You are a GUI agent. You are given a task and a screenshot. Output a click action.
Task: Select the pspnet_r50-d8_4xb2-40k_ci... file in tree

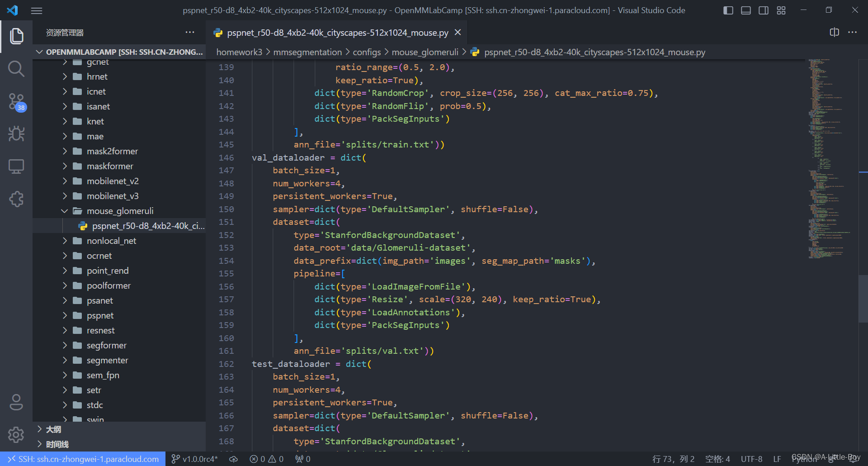point(119,226)
